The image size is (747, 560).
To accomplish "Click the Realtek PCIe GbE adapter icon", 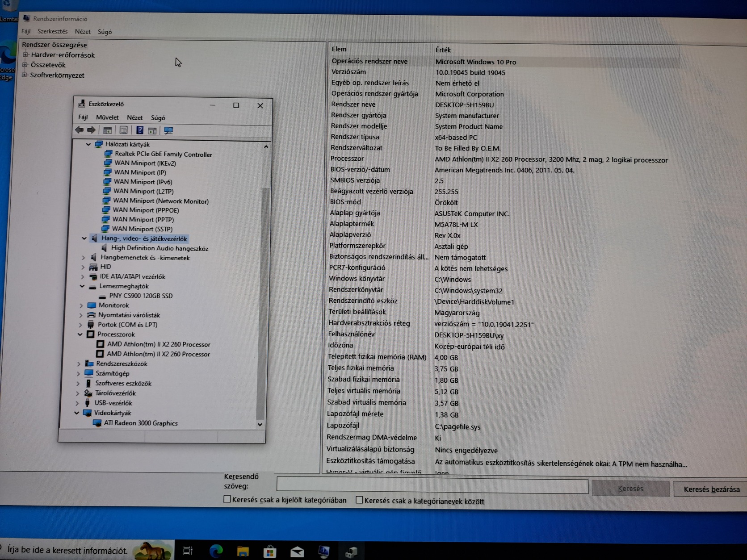I will point(108,154).
